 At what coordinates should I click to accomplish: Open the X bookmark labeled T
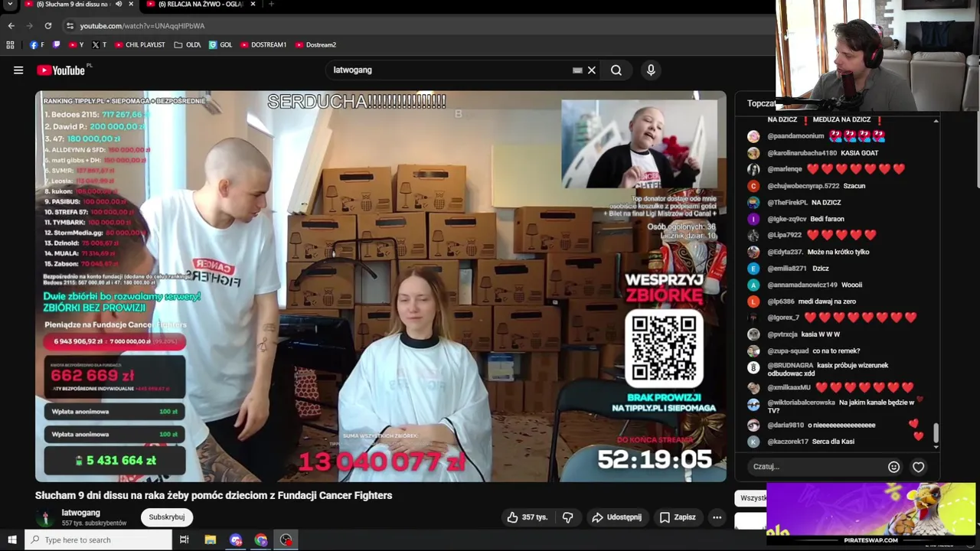click(100, 45)
